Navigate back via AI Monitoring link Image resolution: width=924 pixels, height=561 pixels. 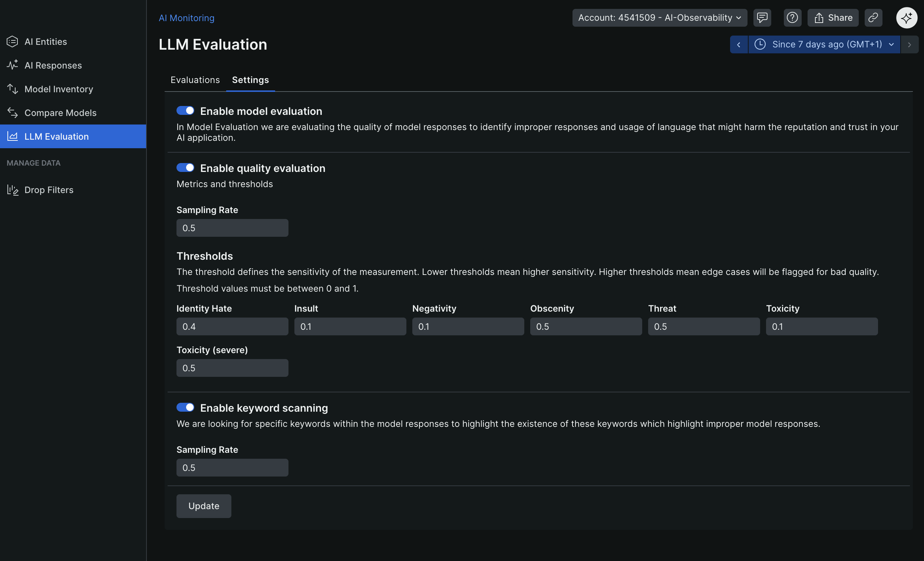pyautogui.click(x=187, y=18)
